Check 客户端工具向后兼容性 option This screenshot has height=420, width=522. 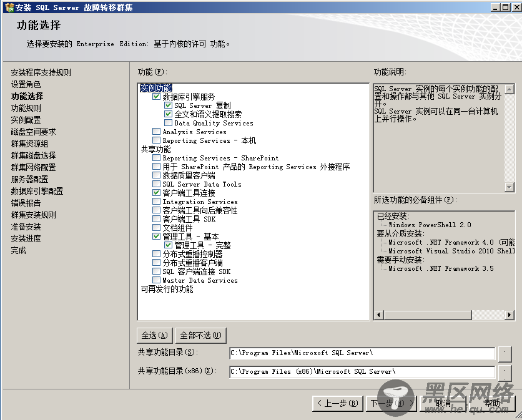157,210
